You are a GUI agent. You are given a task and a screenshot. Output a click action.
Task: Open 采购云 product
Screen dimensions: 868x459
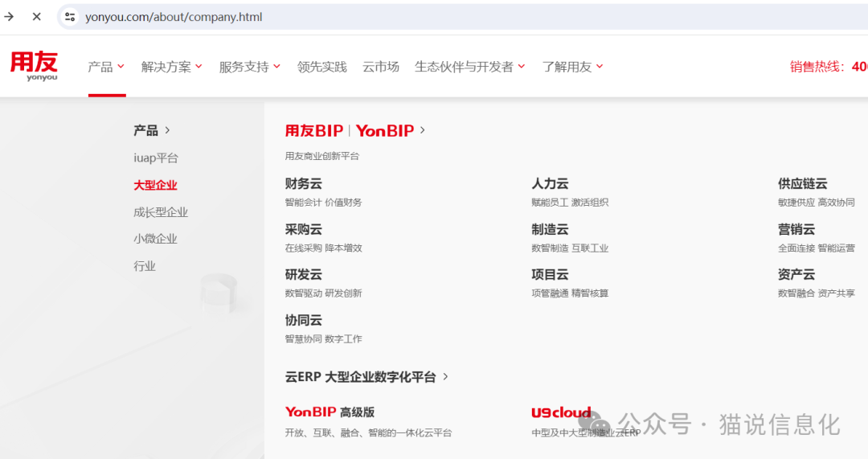coord(303,229)
